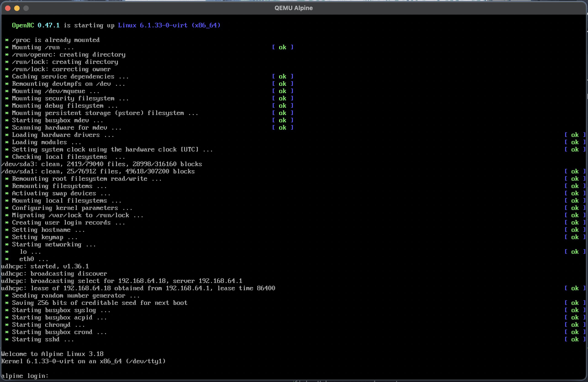Click at the 'alpine login:' prompt

[25, 376]
